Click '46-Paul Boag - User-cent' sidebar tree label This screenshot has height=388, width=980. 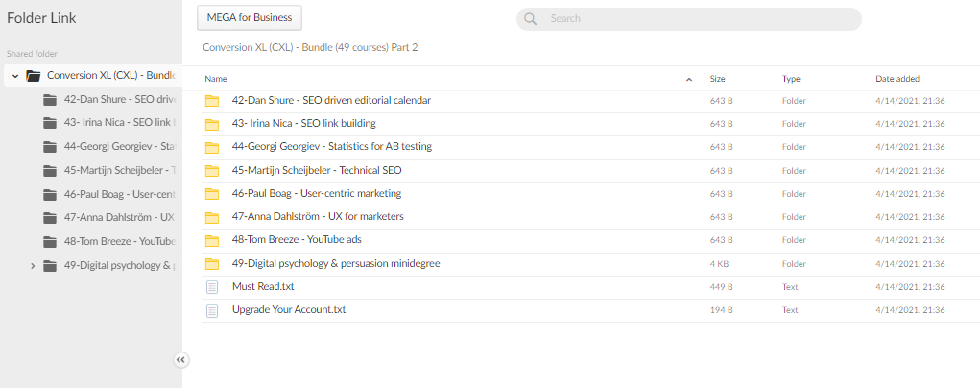click(x=121, y=195)
